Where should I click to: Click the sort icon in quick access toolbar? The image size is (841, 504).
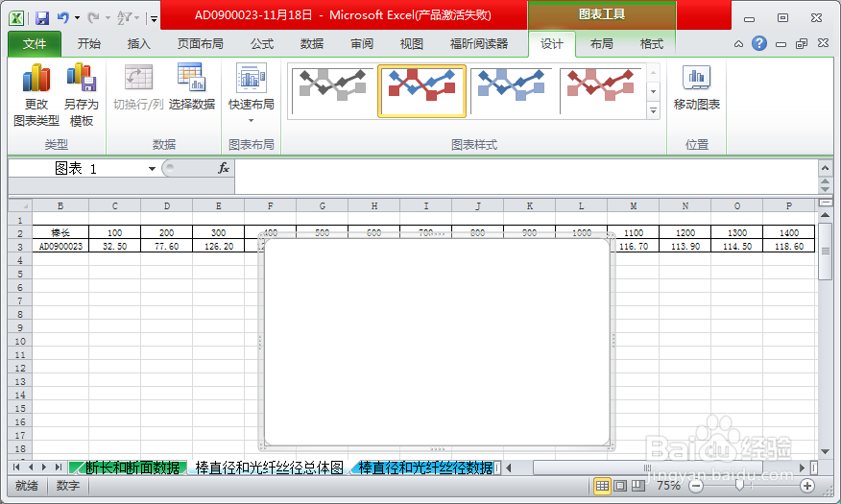[125, 18]
